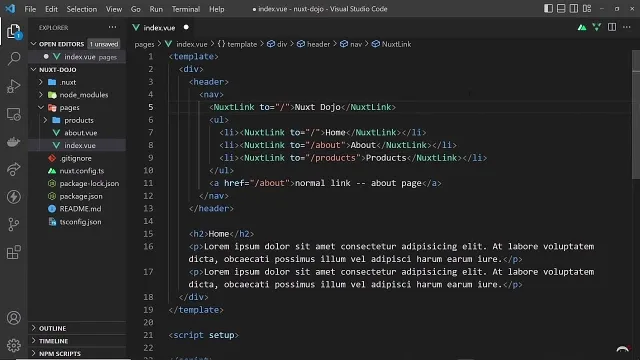Screen dimensions: 640x360
Task: Click template in the breadcrumb
Action: (242, 44)
